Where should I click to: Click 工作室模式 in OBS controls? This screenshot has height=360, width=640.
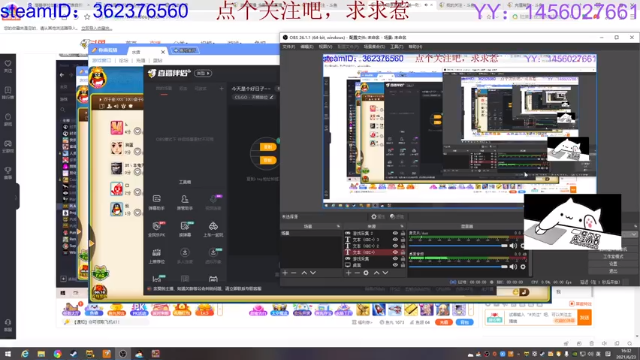click(613, 256)
